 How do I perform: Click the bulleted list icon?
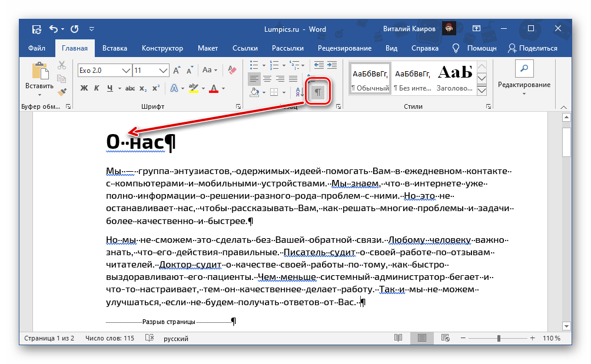pyautogui.click(x=254, y=65)
